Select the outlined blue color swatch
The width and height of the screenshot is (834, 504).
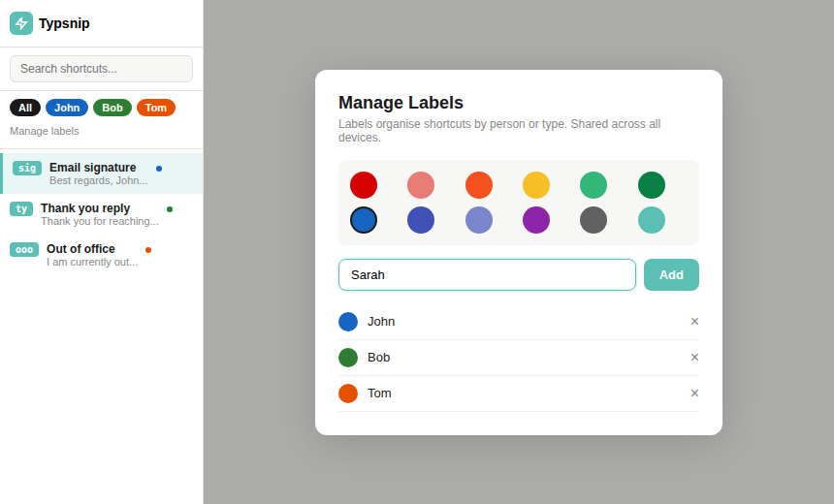(x=364, y=220)
